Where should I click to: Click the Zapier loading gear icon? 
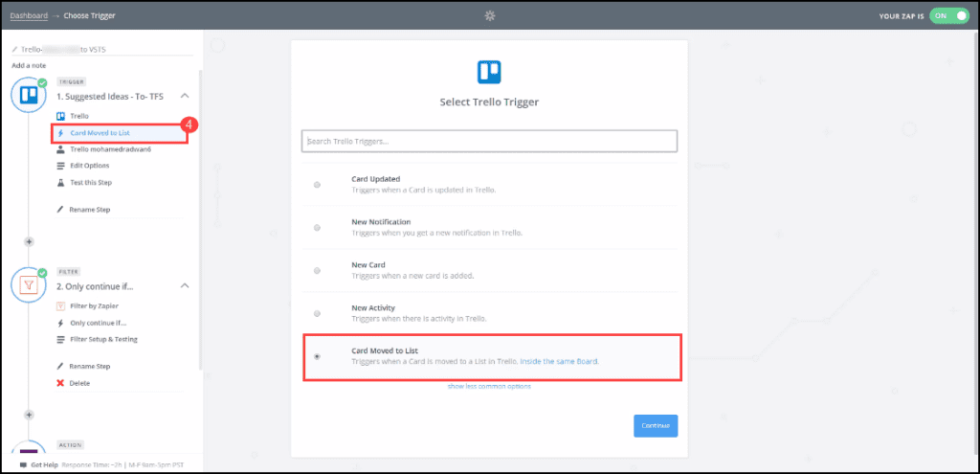(x=490, y=15)
